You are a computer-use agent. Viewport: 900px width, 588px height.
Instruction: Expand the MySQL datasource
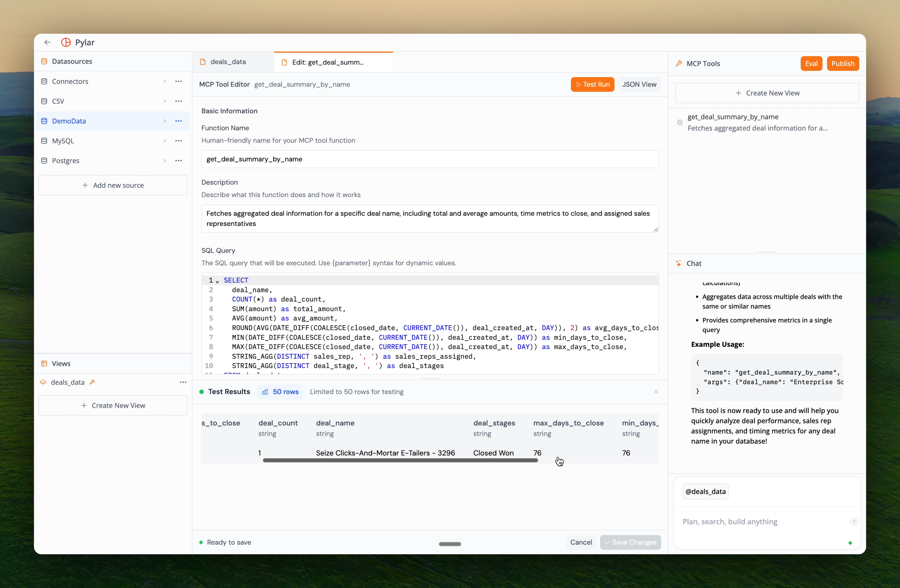164,141
